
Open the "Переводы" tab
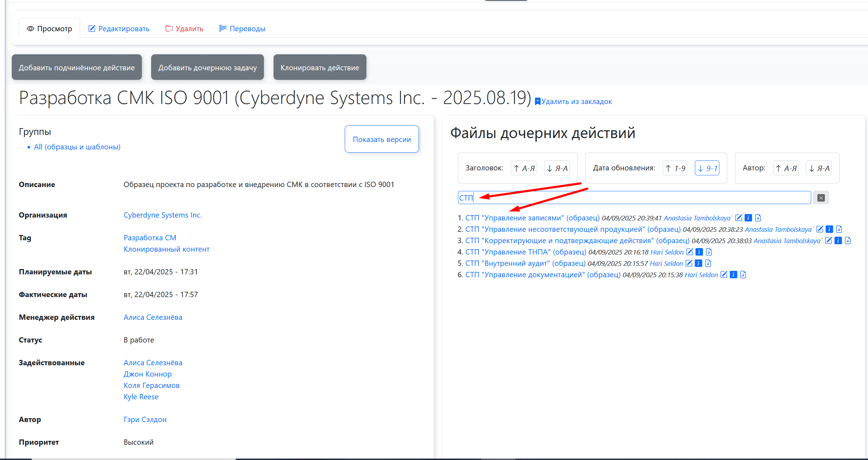(x=242, y=29)
